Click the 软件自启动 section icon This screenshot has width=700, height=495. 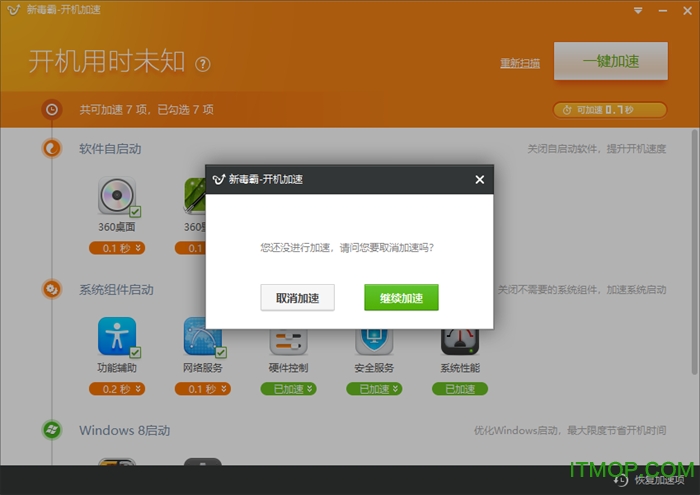[x=52, y=149]
